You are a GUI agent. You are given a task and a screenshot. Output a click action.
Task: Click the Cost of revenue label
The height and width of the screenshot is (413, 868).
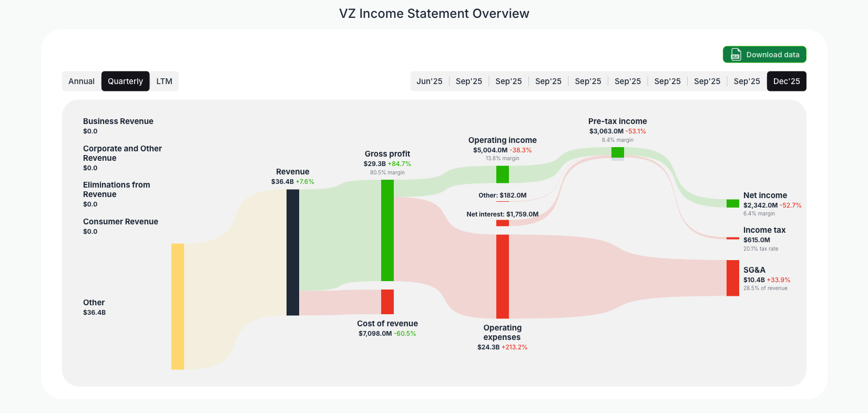coord(387,323)
